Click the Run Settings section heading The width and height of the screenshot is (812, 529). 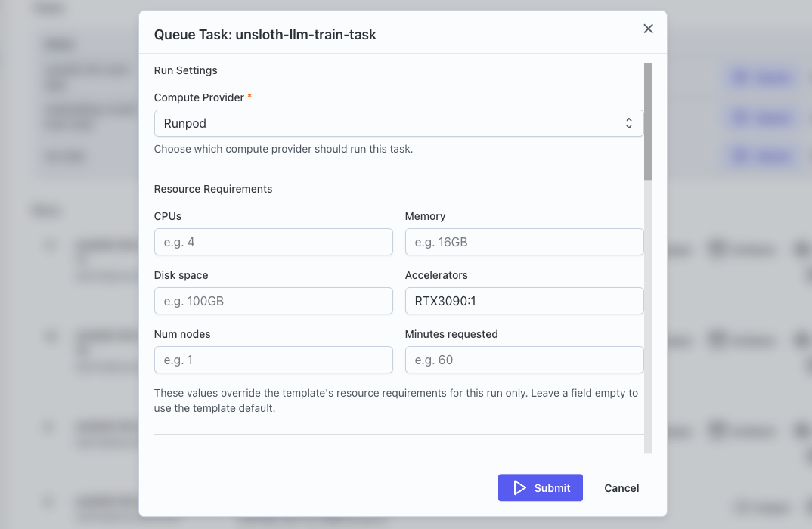[x=185, y=70]
